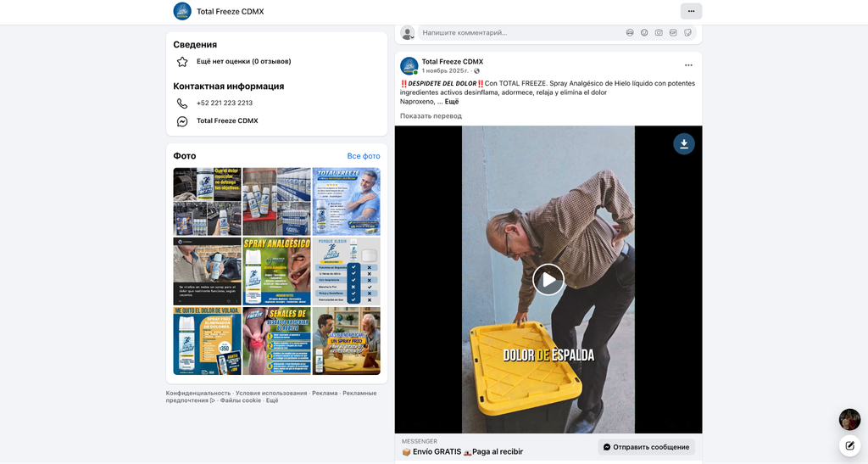This screenshot has height=464, width=868.
Task: Open emoji picker in comment box
Action: [644, 33]
